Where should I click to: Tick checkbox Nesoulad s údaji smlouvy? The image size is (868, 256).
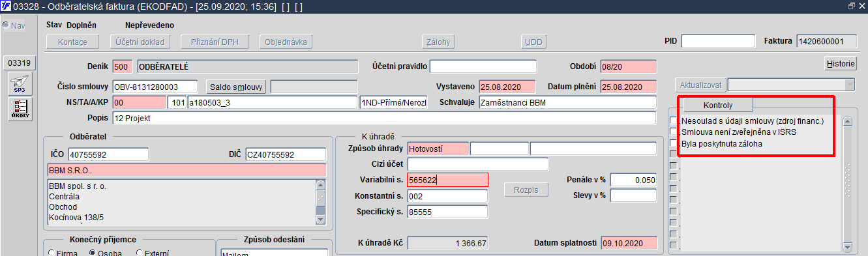pos(674,121)
